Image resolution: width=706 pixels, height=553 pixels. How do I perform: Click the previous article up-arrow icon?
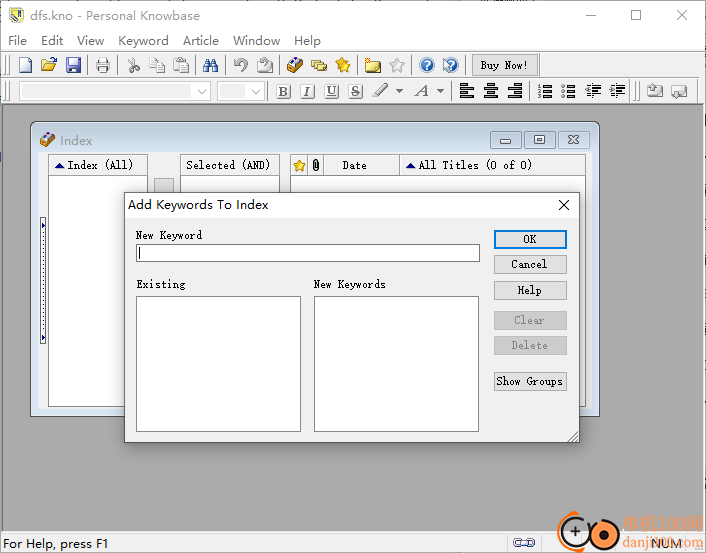[x=655, y=91]
